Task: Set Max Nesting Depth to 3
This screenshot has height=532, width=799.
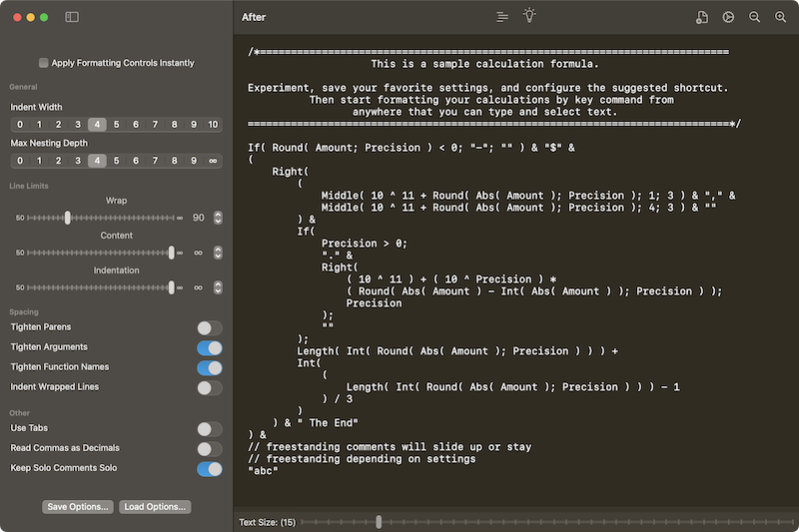Action: [x=78, y=161]
